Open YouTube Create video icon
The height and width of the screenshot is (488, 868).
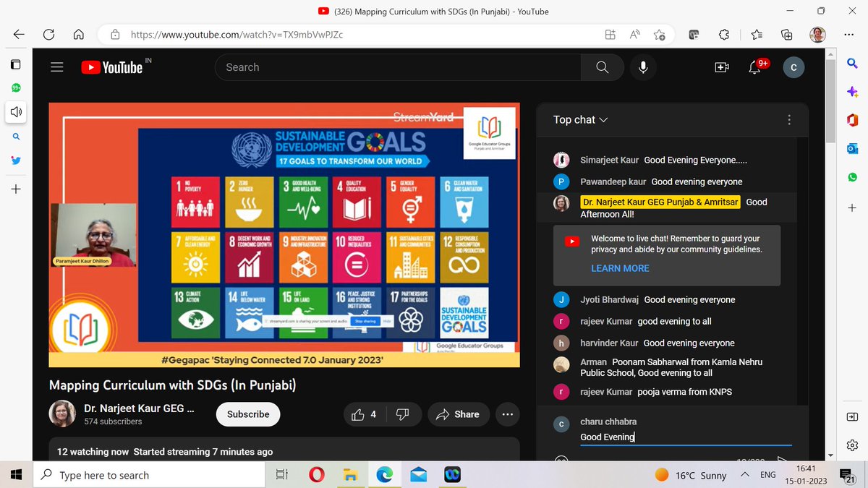721,67
